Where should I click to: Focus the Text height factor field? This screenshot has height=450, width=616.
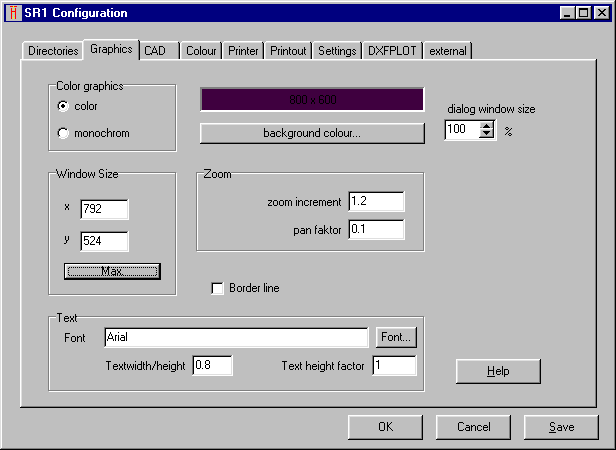coord(394,366)
